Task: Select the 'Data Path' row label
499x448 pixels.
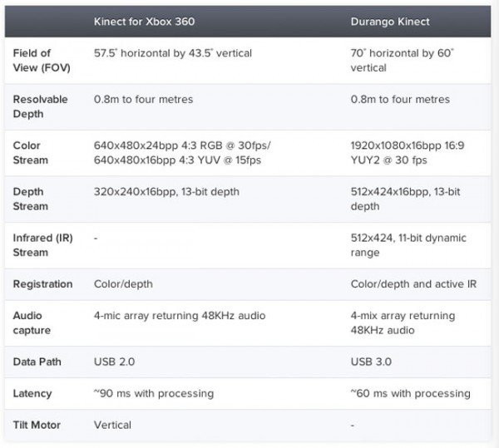Action: pyautogui.click(x=37, y=362)
